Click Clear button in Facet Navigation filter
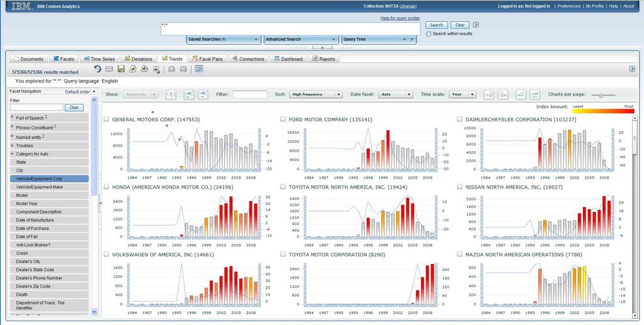 [74, 107]
